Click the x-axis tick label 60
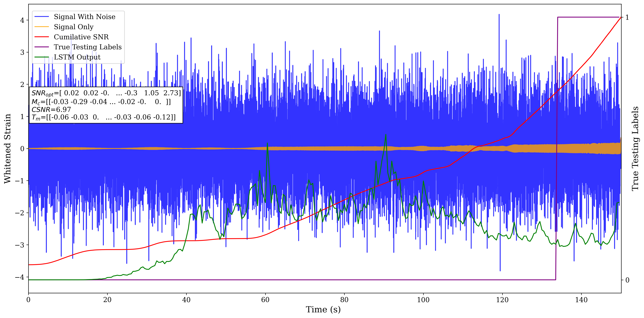644x318 pixels. 265,300
